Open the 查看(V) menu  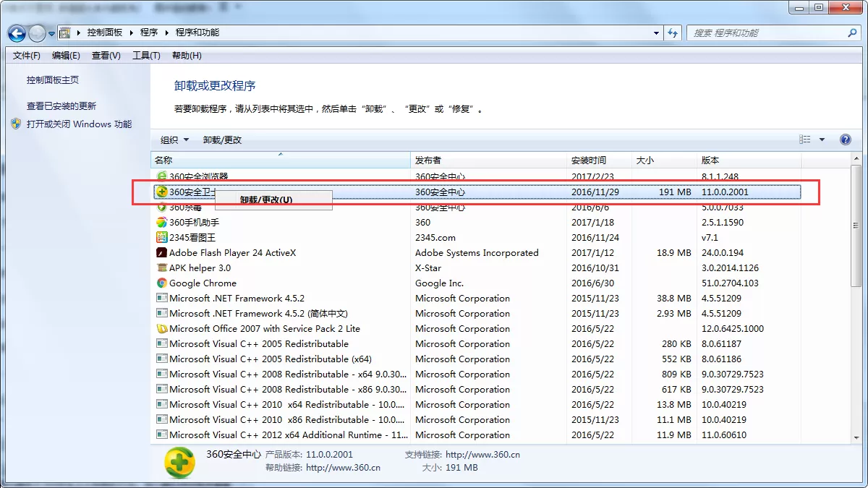tap(106, 56)
